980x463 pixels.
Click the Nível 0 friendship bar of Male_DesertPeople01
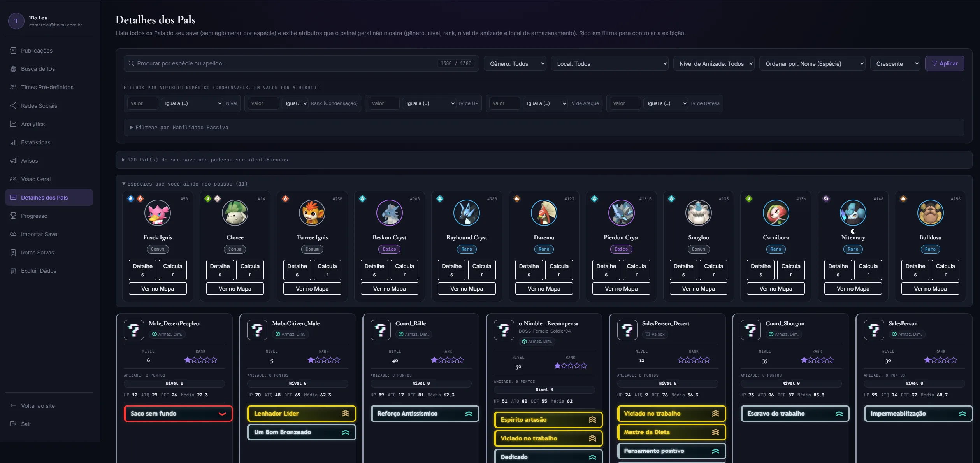point(174,383)
